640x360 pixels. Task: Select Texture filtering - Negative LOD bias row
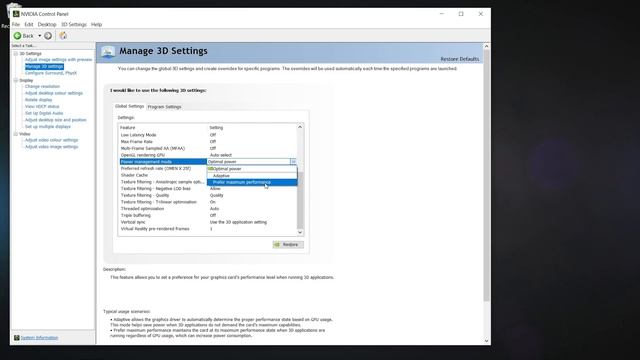pyautogui.click(x=208, y=189)
